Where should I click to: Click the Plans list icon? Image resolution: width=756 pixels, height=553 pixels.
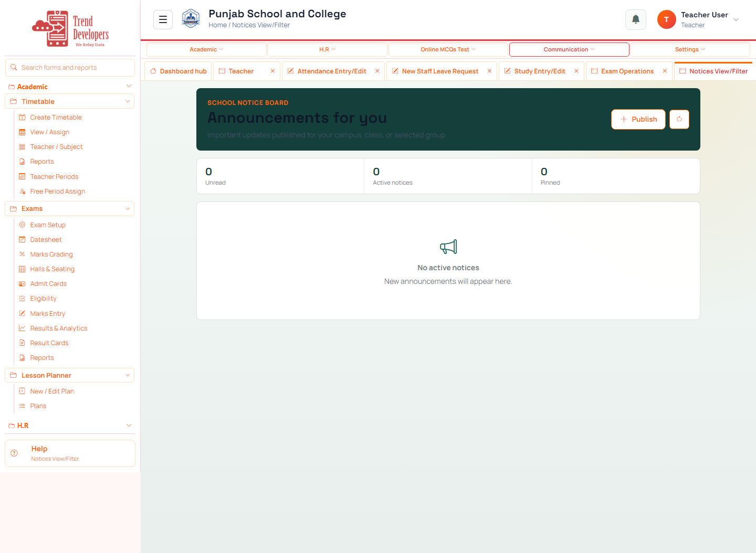point(22,406)
